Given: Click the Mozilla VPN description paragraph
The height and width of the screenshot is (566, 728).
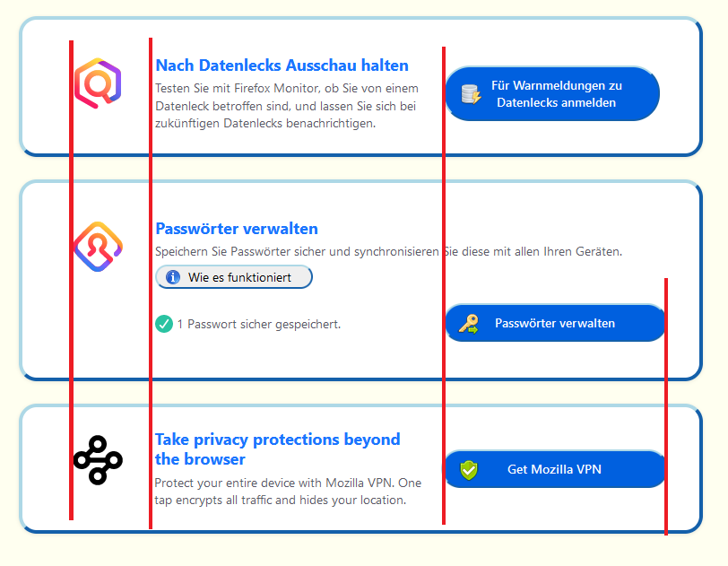Looking at the screenshot, I should (x=287, y=492).
